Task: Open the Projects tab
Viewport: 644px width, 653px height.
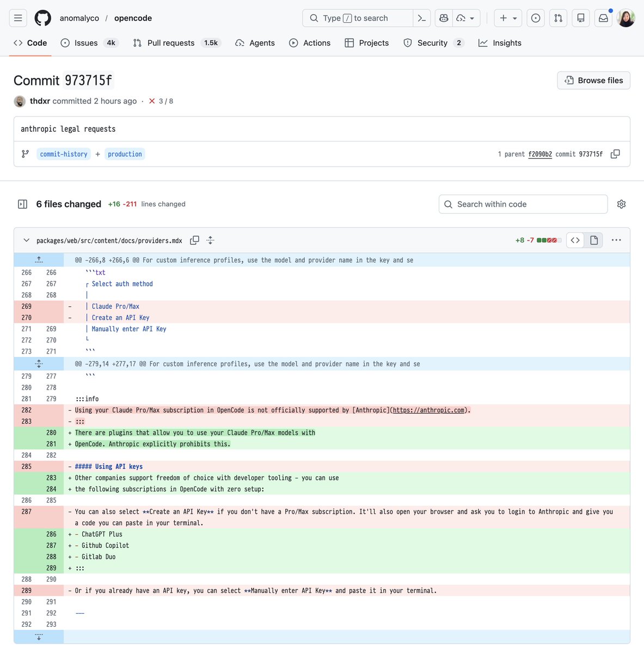Action: pyautogui.click(x=367, y=43)
